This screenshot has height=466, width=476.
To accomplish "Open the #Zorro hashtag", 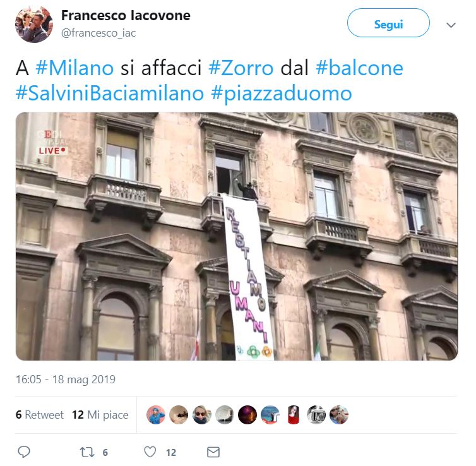I will [241, 68].
